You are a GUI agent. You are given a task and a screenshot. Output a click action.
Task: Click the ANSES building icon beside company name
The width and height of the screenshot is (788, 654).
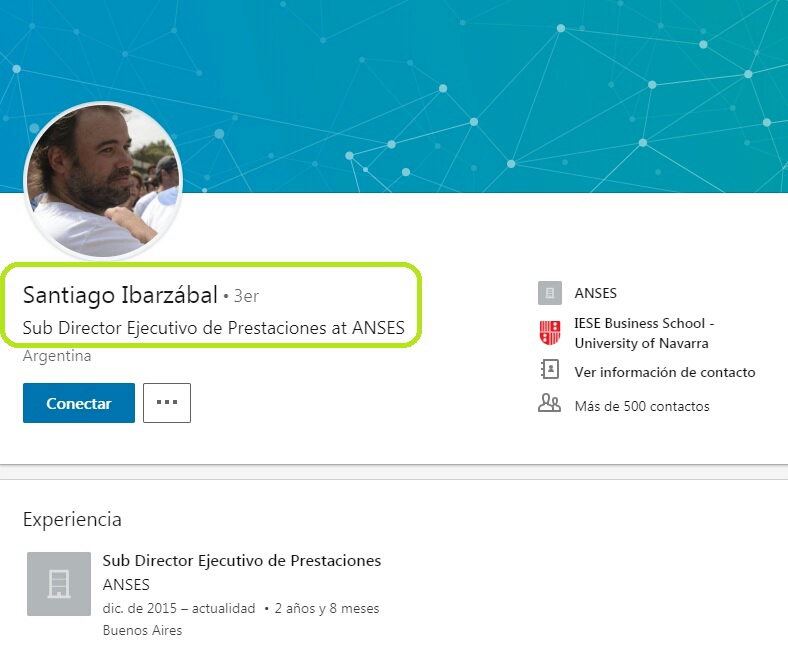tap(549, 293)
